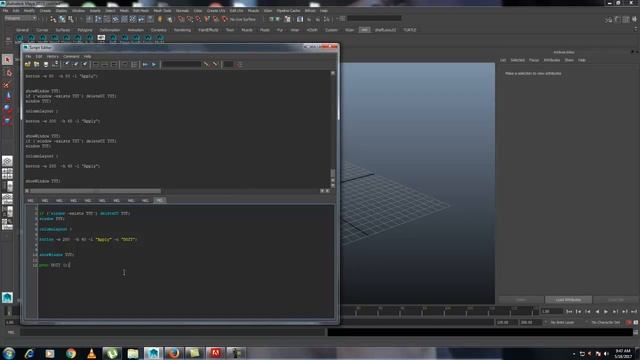This screenshot has width=640, height=360.
Task: Open Google Chrome from Windows taskbar
Action: point(71,353)
